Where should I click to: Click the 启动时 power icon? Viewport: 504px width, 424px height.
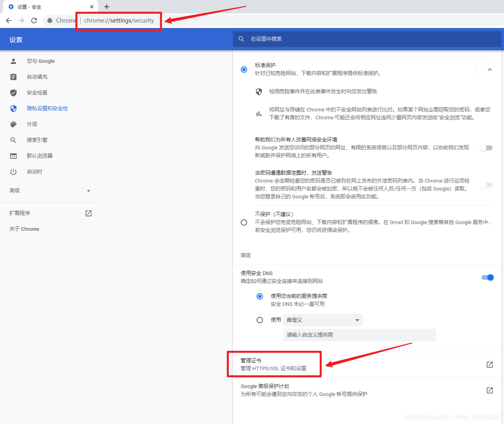coord(13,171)
